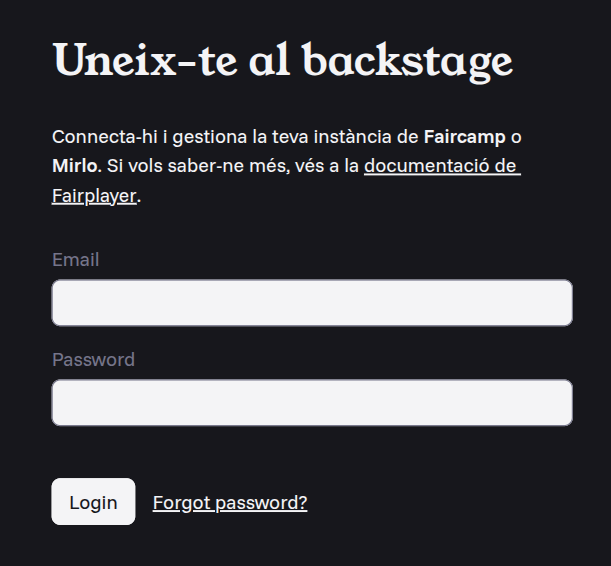Click the Password field label
This screenshot has height=566, width=611.
coord(94,360)
